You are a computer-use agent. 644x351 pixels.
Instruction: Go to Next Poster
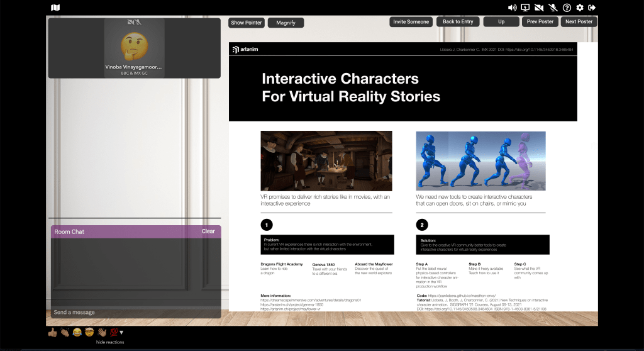(579, 22)
